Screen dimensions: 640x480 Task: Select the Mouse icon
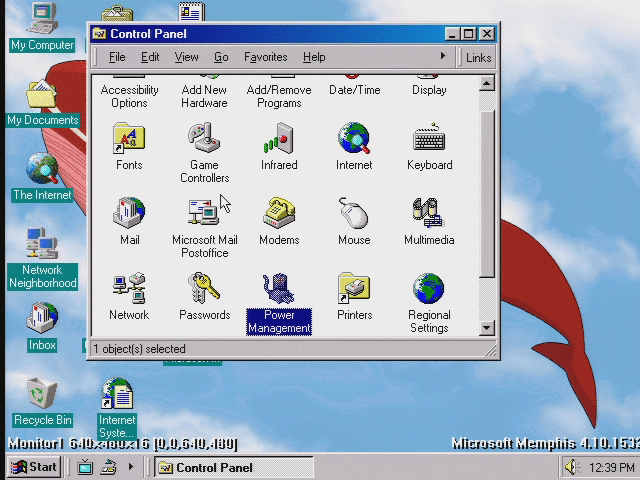point(354,213)
